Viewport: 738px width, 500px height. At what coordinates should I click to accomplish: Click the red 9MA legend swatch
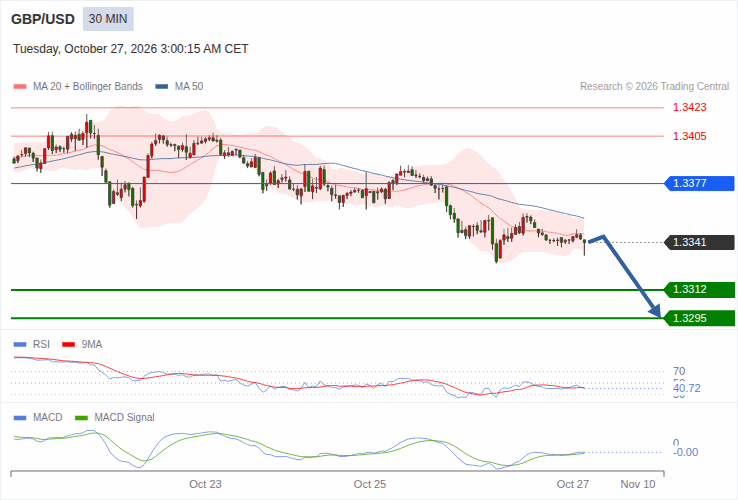(69, 345)
